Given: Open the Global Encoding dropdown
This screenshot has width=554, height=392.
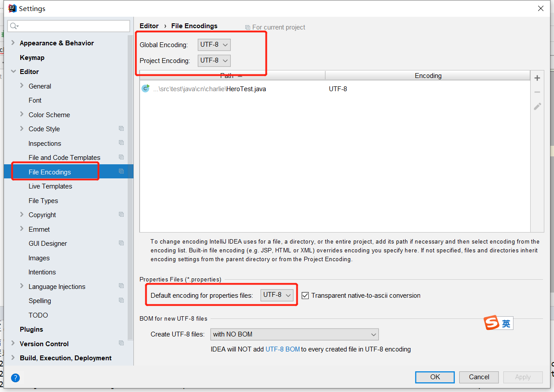Looking at the screenshot, I should [x=214, y=44].
